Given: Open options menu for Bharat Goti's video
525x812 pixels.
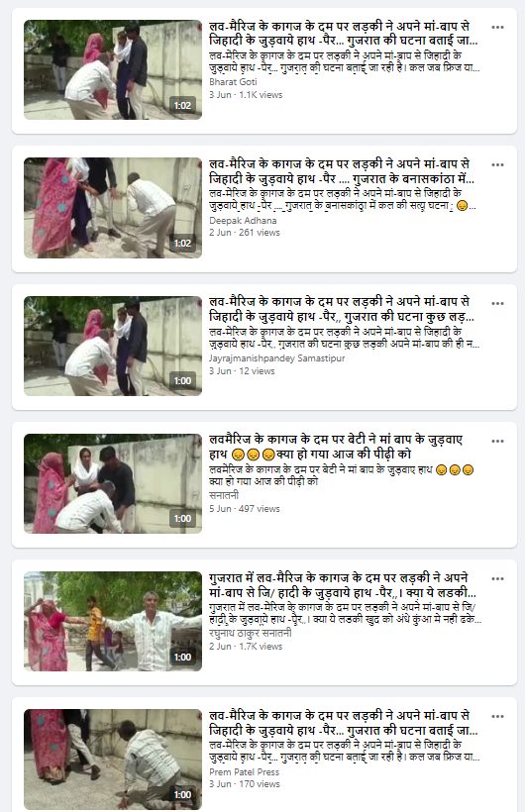Looking at the screenshot, I should click(x=497, y=28).
